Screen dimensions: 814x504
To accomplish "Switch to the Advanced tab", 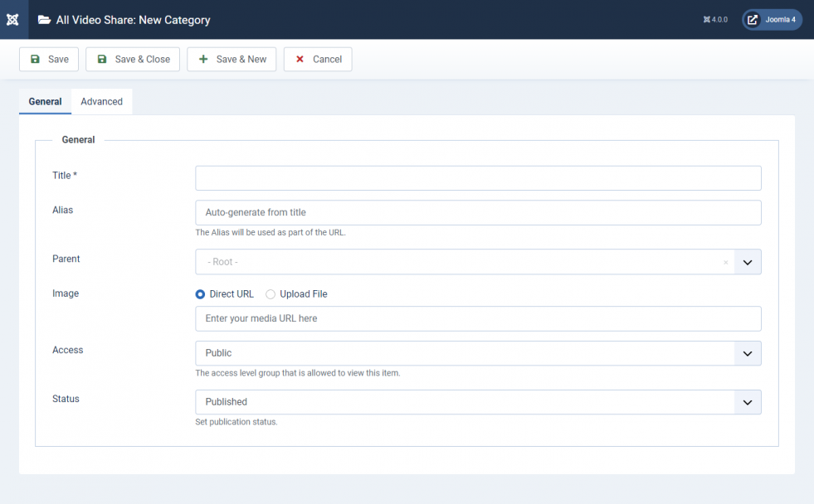I will 102,102.
